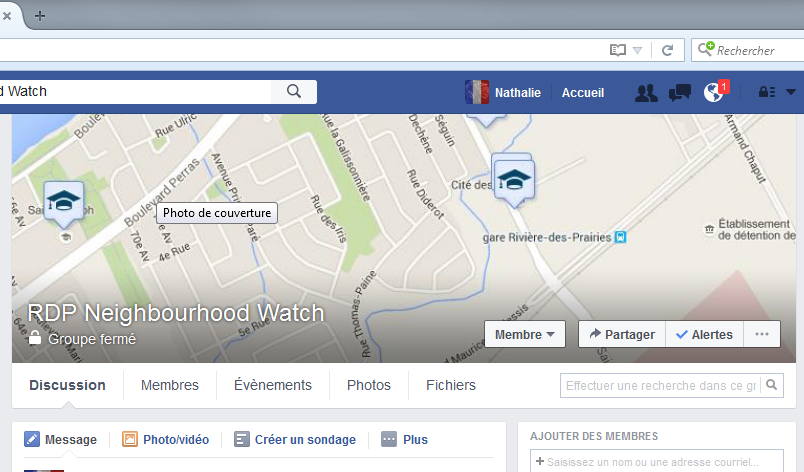The image size is (804, 472).
Task: Switch to the Évènements tab
Action: click(273, 385)
